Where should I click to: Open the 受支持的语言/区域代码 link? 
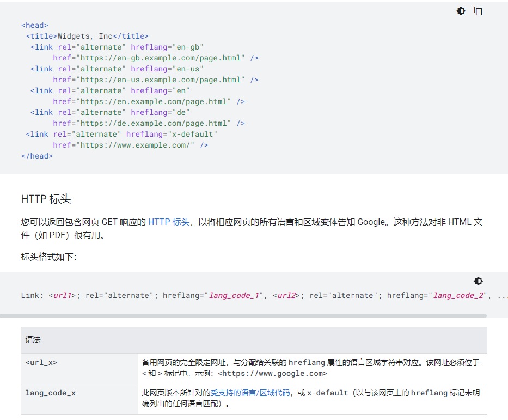[x=250, y=393]
